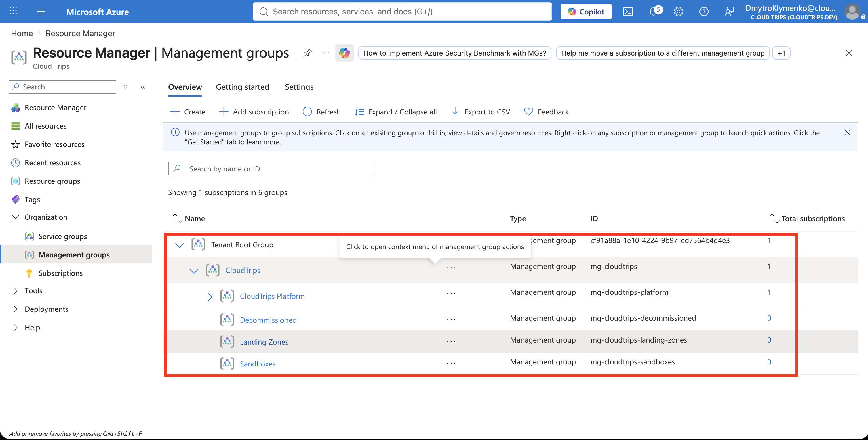Open the more options ellipsis beside title
The width and height of the screenshot is (868, 440).
click(x=326, y=53)
